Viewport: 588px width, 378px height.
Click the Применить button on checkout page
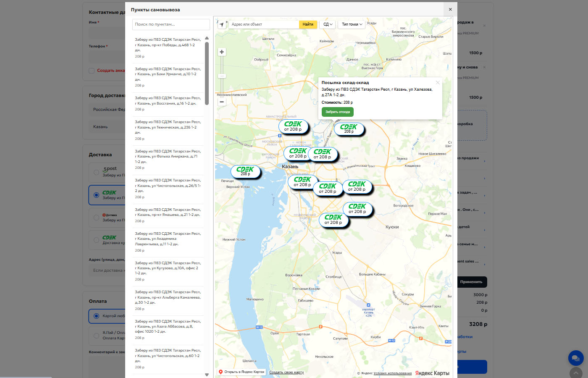pyautogui.click(x=471, y=282)
